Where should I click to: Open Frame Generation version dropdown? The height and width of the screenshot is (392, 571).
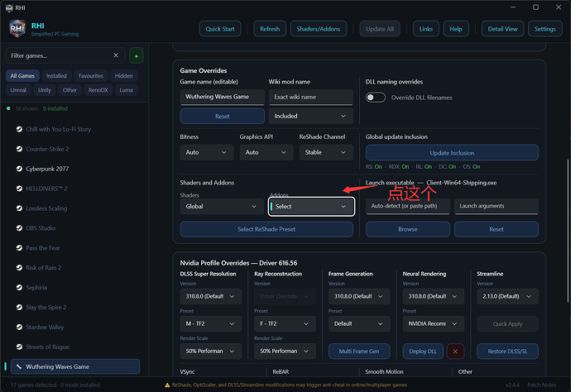(x=359, y=296)
